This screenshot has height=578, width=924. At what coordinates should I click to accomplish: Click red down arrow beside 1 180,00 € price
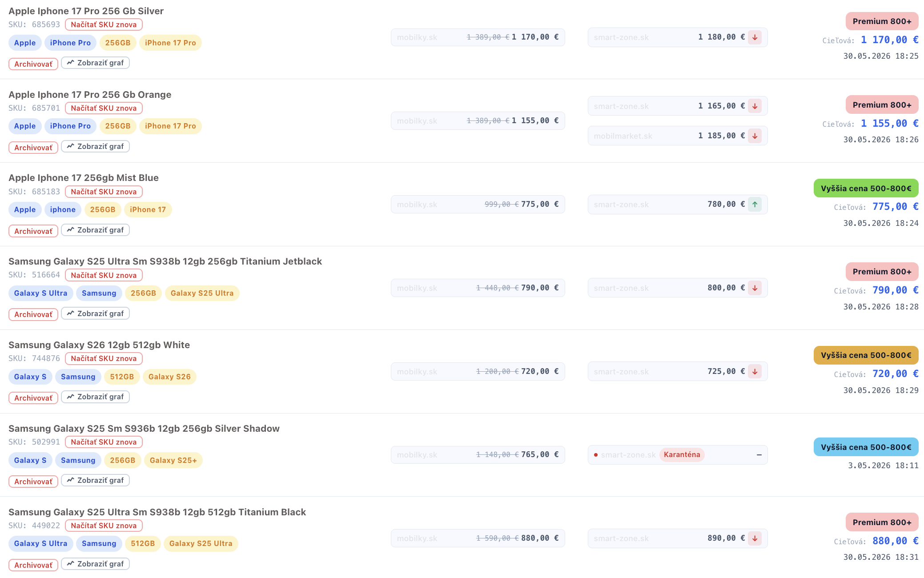point(755,37)
